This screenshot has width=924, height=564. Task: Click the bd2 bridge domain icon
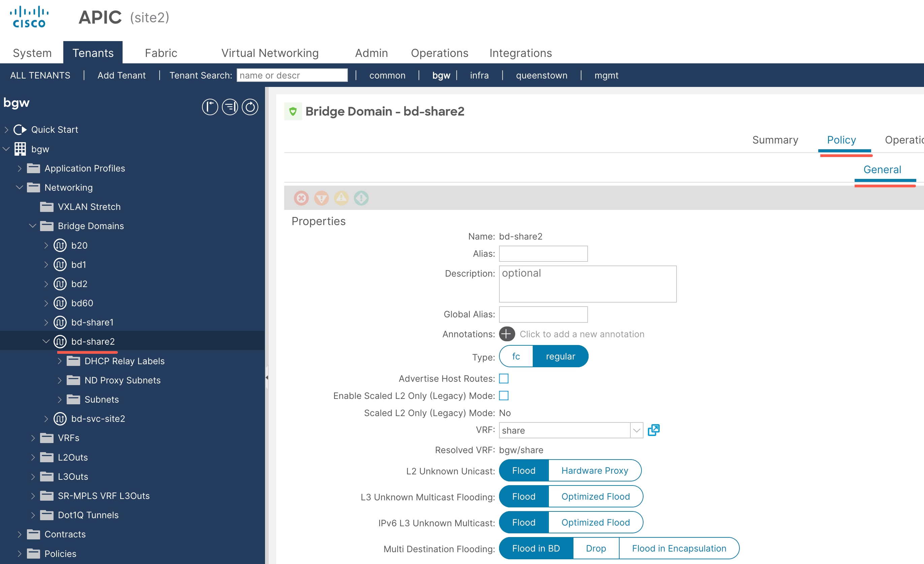click(x=60, y=284)
